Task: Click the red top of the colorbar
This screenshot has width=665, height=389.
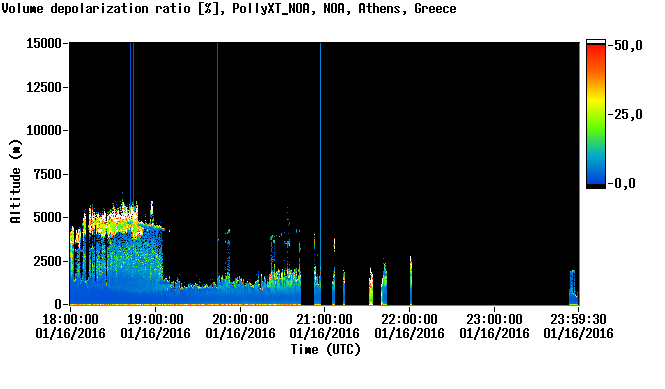Action: [596, 51]
